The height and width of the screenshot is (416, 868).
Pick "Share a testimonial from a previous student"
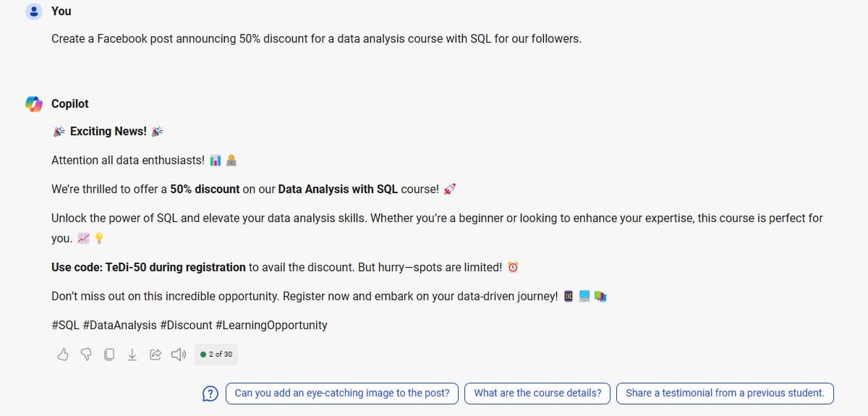[725, 394]
